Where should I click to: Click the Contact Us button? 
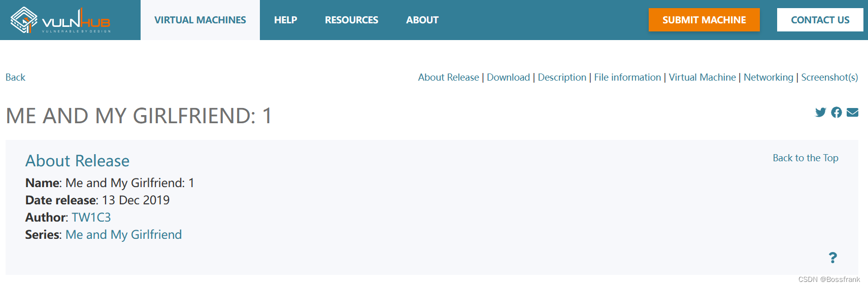[x=820, y=20]
